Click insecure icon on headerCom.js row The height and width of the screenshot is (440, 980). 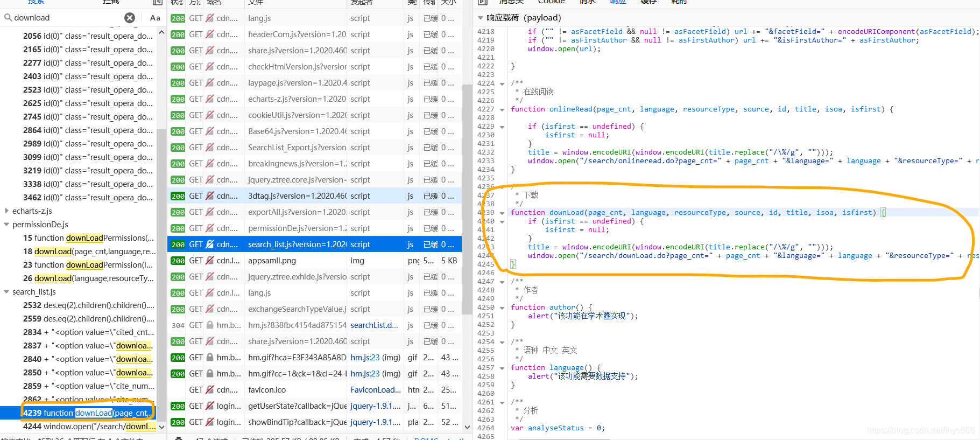click(x=210, y=34)
